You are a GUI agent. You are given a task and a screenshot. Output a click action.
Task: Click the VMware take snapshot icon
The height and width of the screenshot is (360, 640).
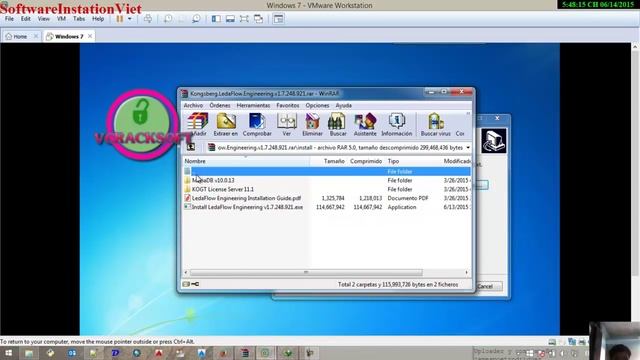(168, 19)
